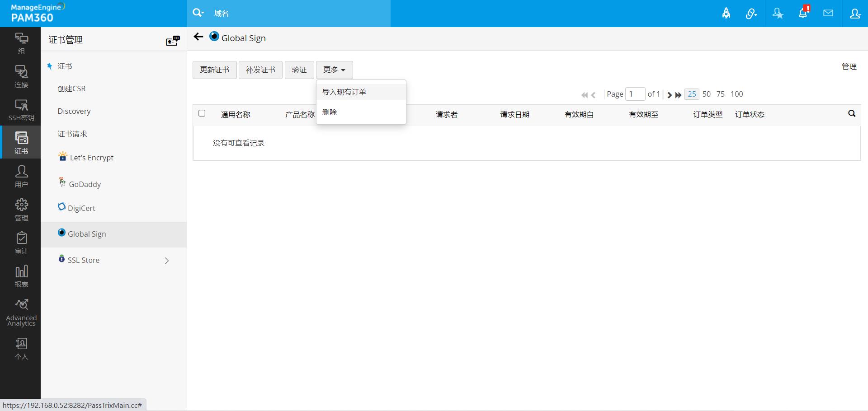Open the notifications bell icon

[803, 13]
